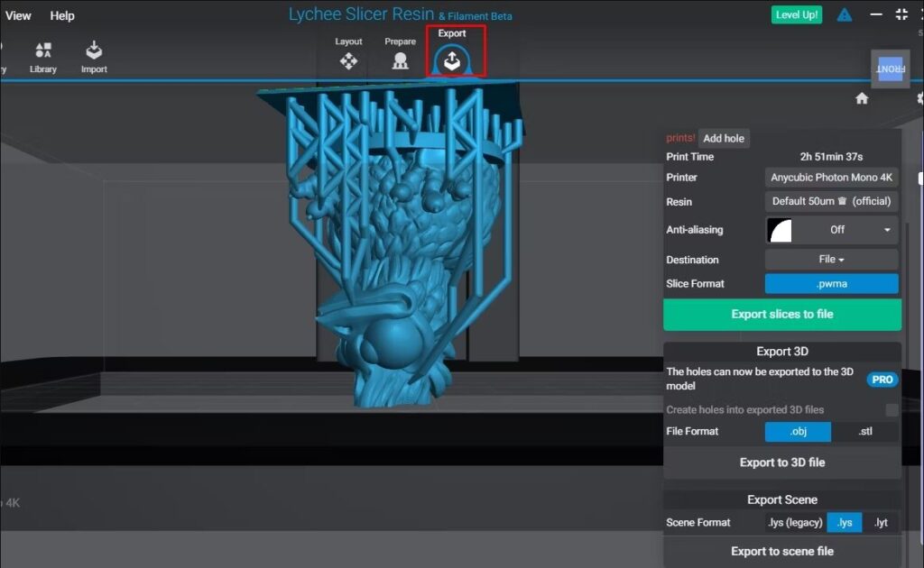Open the Help menu
Viewport: 924px width, 568px height.
[62, 16]
